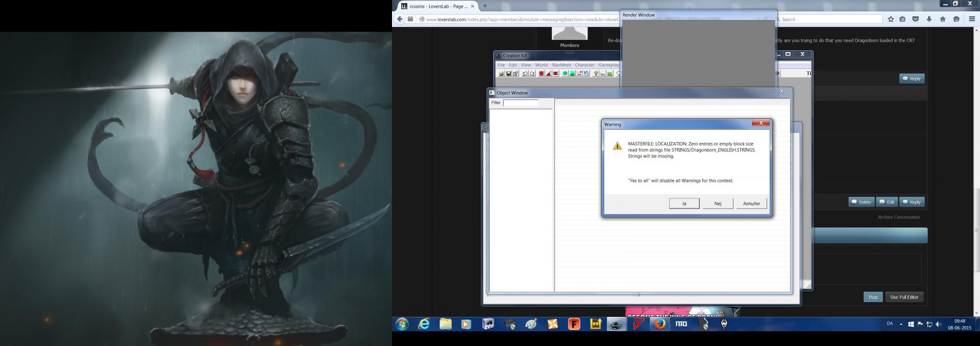Screen dimensions: 980x346
Task: Click the Firefox back arrow button
Action: coord(400,19)
